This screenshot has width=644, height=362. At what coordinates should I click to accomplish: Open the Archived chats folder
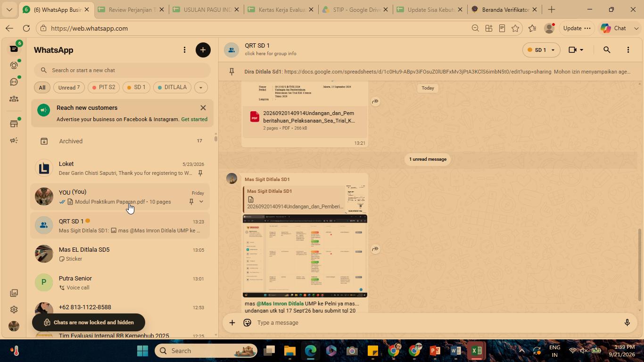pos(121,141)
